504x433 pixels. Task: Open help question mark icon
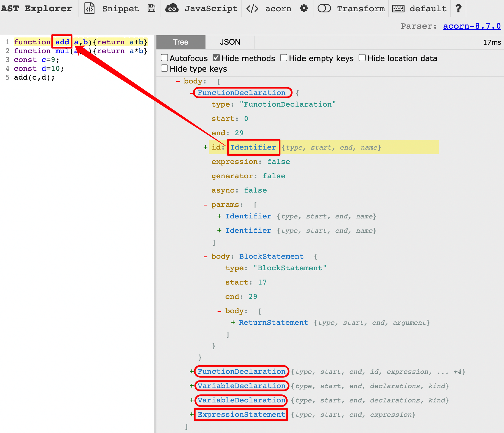458,9
